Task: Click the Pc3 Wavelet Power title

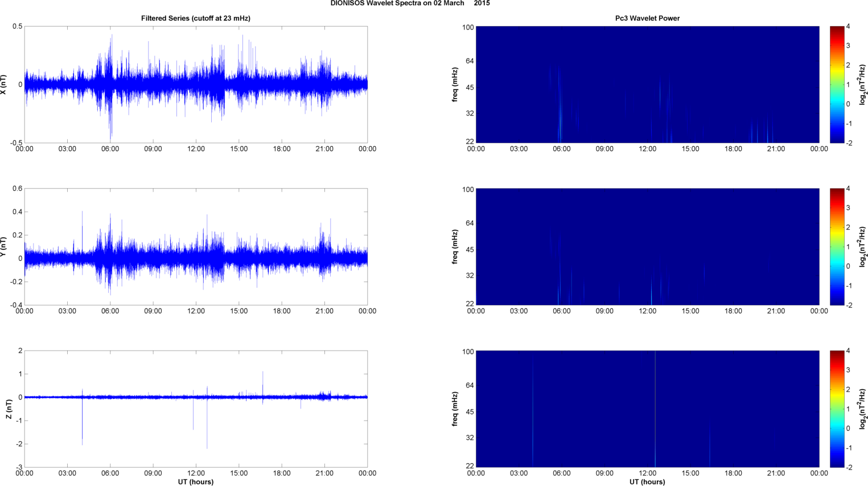Action: [647, 18]
